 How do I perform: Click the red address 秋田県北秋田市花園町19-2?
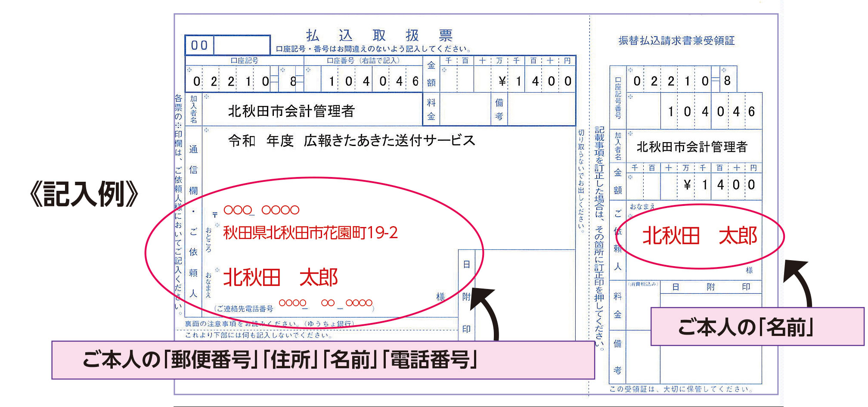click(x=310, y=233)
